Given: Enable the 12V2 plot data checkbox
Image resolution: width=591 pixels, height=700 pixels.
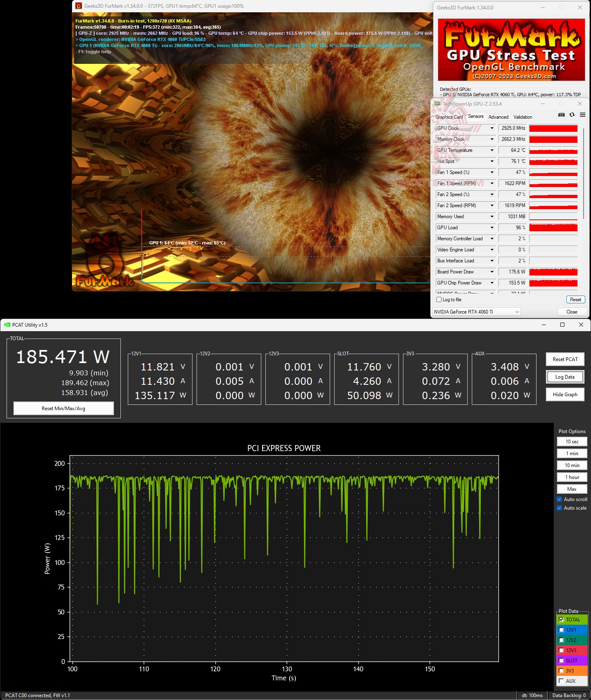Looking at the screenshot, I should click(x=561, y=640).
